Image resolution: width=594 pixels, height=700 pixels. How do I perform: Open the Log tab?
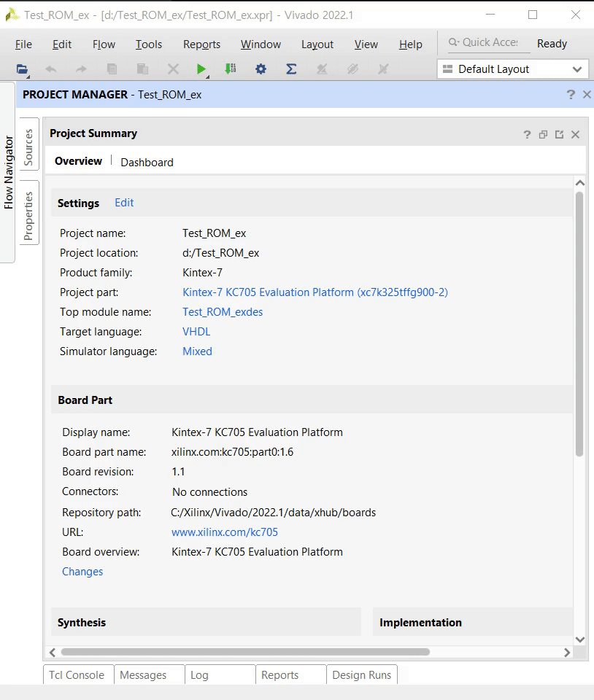[x=220, y=674]
